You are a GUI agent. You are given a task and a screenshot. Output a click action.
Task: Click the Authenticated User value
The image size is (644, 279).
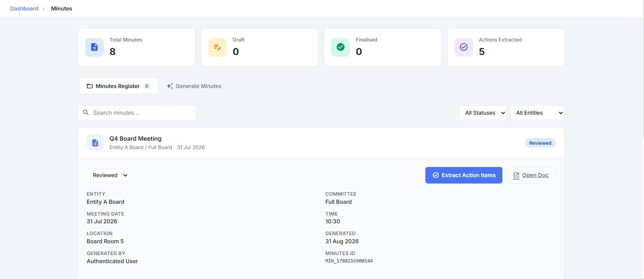[x=112, y=261]
